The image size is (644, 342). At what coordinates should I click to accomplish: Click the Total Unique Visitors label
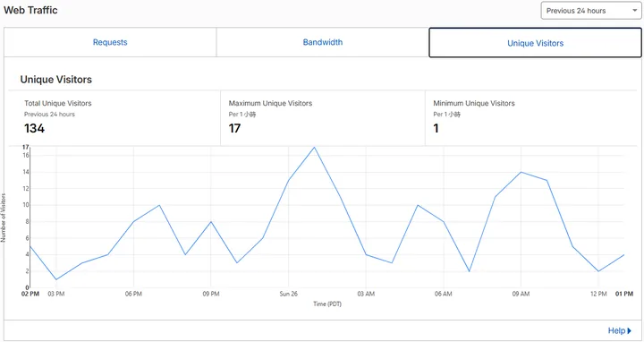pyautogui.click(x=58, y=103)
